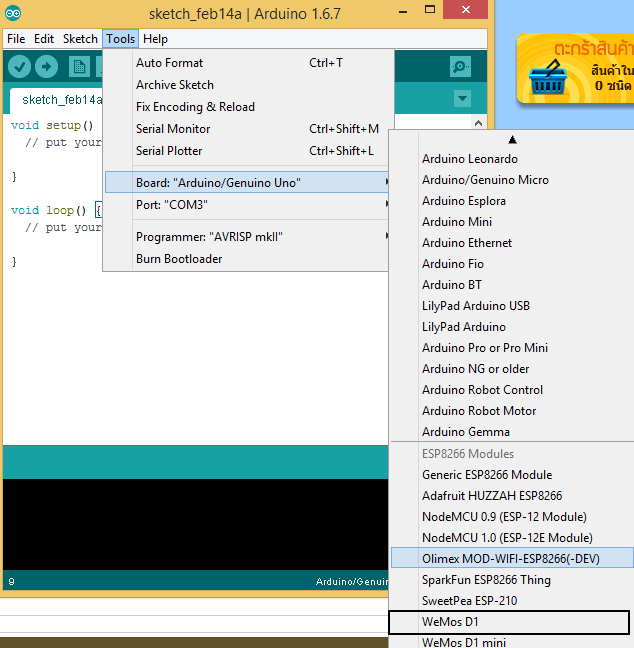Select Archive Sketch menu entry
Image resolution: width=634 pixels, height=648 pixels.
[x=246, y=85]
